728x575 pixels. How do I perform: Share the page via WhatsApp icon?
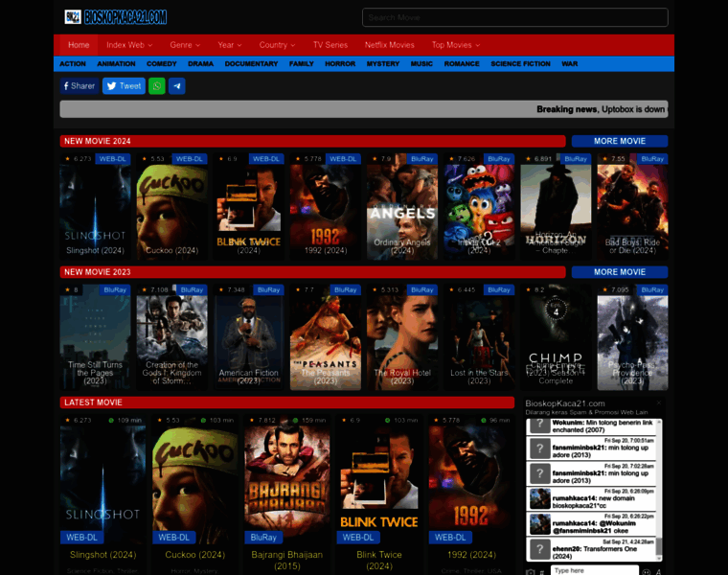click(157, 86)
